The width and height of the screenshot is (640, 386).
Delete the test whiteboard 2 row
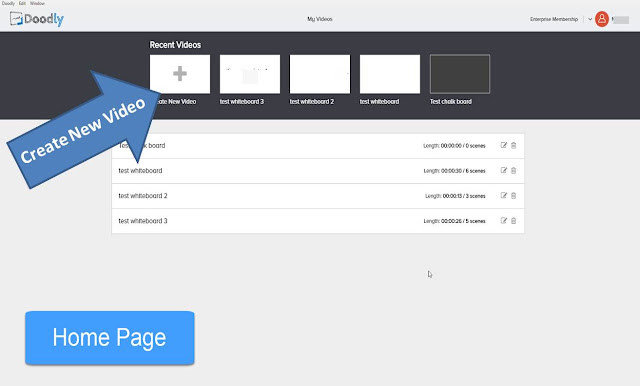coord(513,196)
